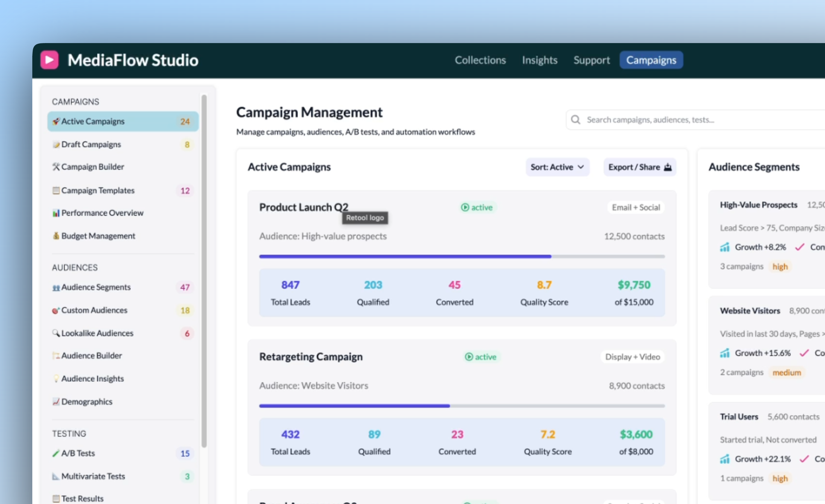
Task: Click the Budget Management money bag icon
Action: [x=56, y=236]
